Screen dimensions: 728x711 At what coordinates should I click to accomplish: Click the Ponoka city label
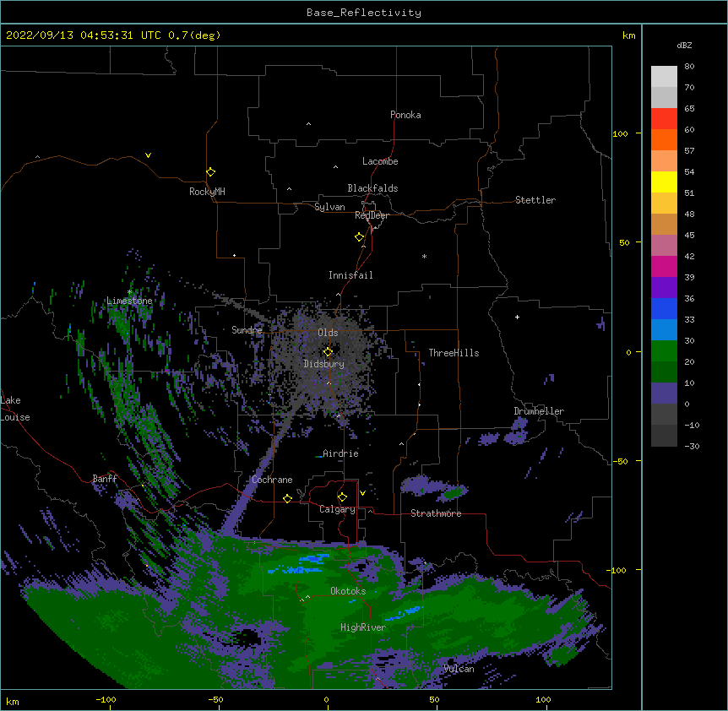(x=405, y=115)
